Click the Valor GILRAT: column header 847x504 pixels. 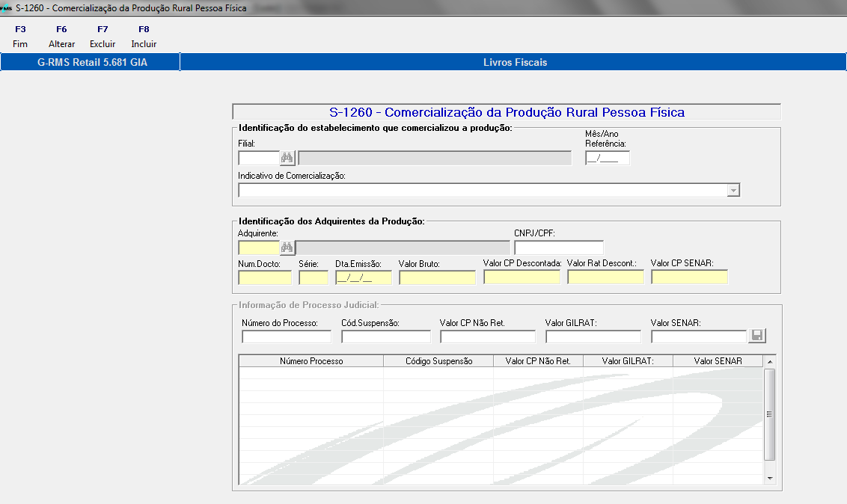[x=628, y=361]
